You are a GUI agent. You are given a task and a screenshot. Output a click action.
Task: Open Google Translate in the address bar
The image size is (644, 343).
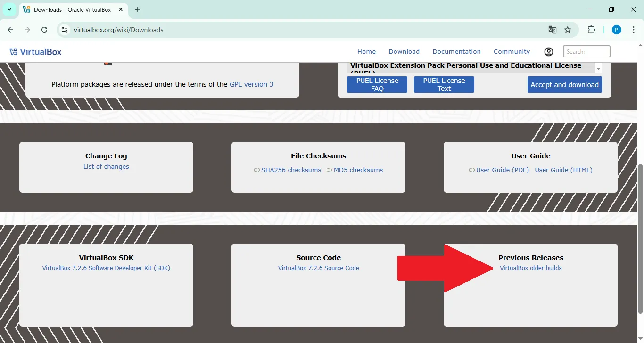[552, 29]
